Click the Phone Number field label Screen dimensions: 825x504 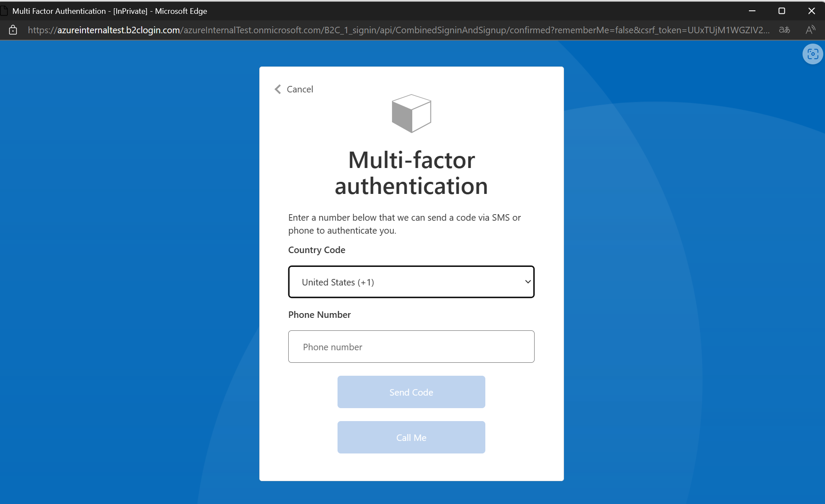click(x=319, y=315)
